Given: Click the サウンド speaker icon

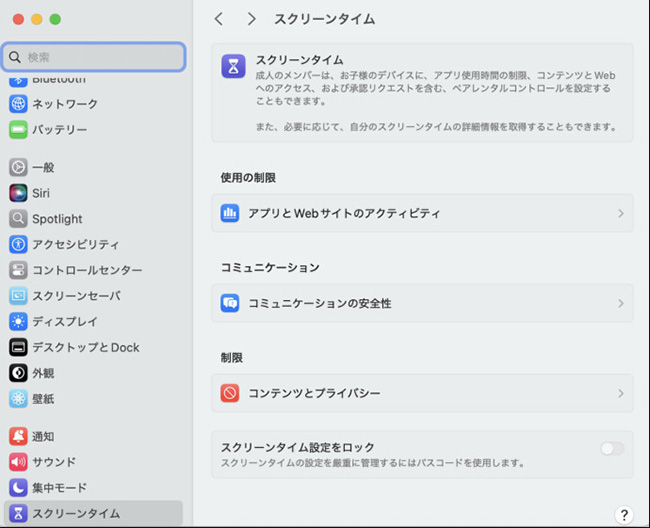Looking at the screenshot, I should [18, 462].
